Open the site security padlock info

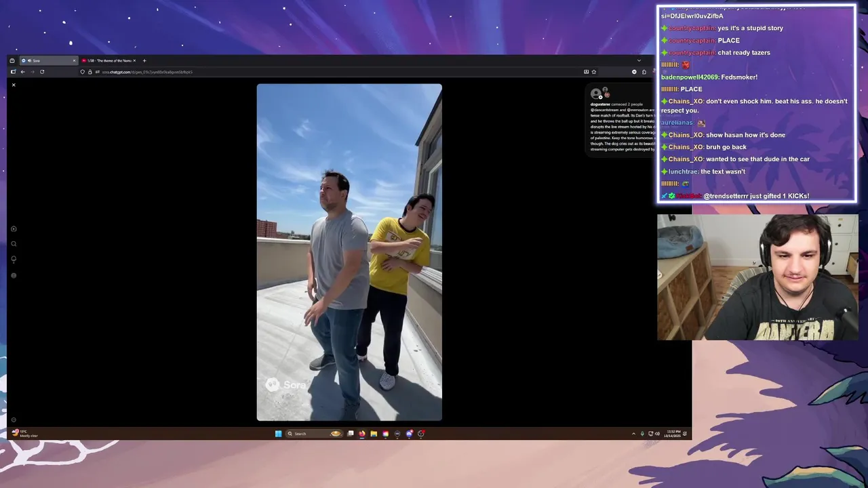90,72
